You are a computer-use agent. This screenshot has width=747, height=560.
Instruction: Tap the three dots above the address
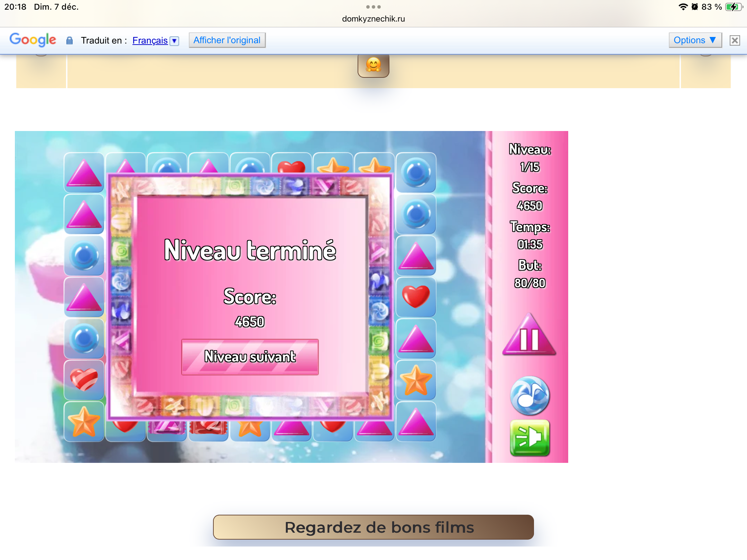click(x=373, y=7)
